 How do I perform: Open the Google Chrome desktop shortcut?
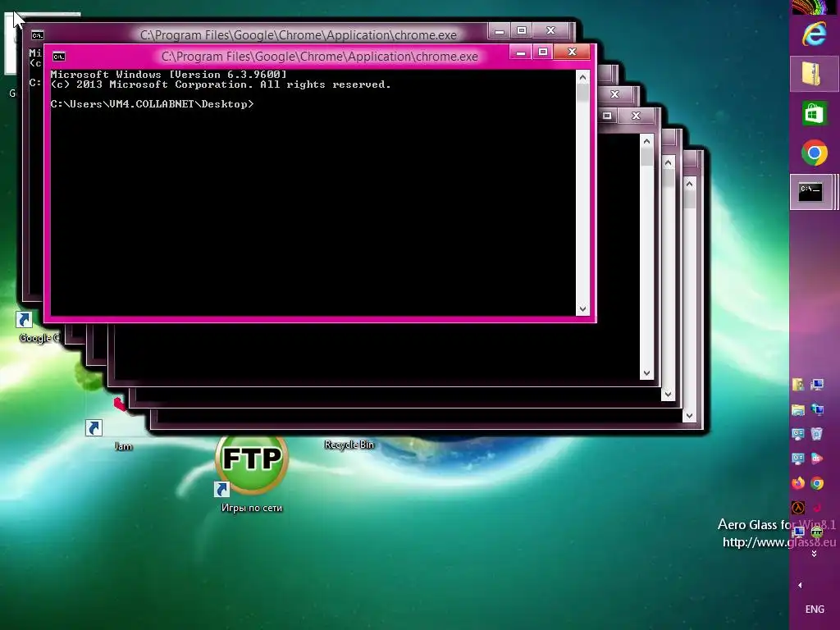point(24,320)
